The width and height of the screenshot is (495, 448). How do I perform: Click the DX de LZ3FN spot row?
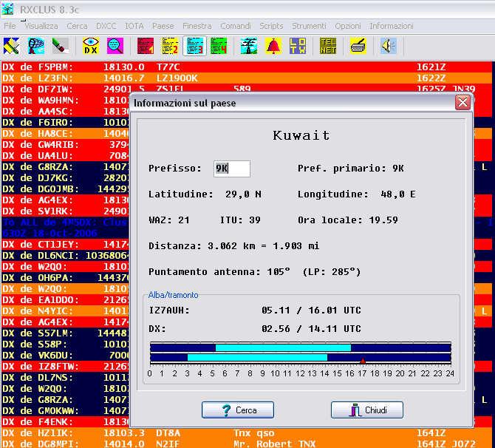tap(246, 78)
